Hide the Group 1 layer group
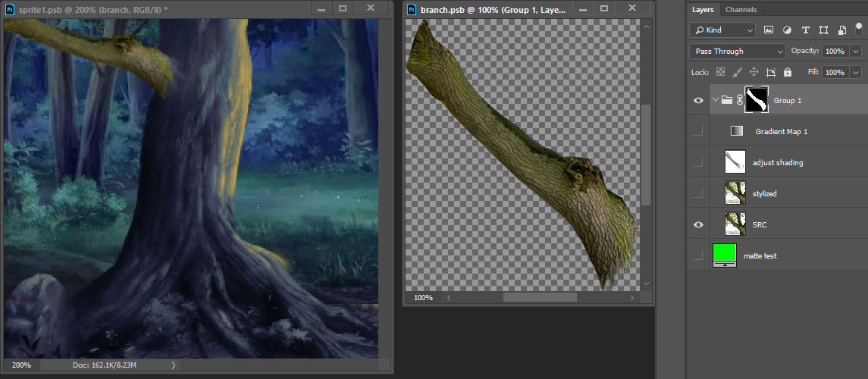 tap(698, 99)
